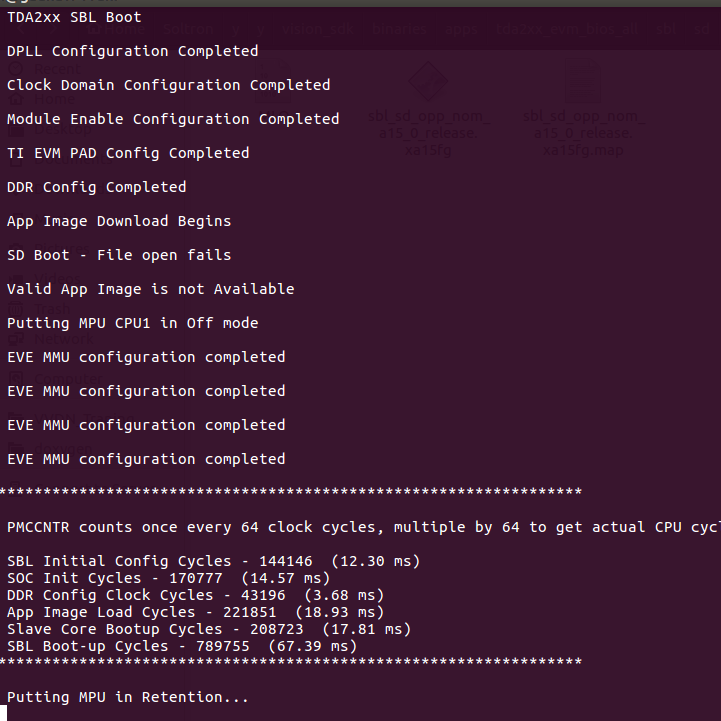
Task: Select the sbl_sd_opp_nom_a15_0_release.xa15fg.map file icon
Action: pos(583,85)
